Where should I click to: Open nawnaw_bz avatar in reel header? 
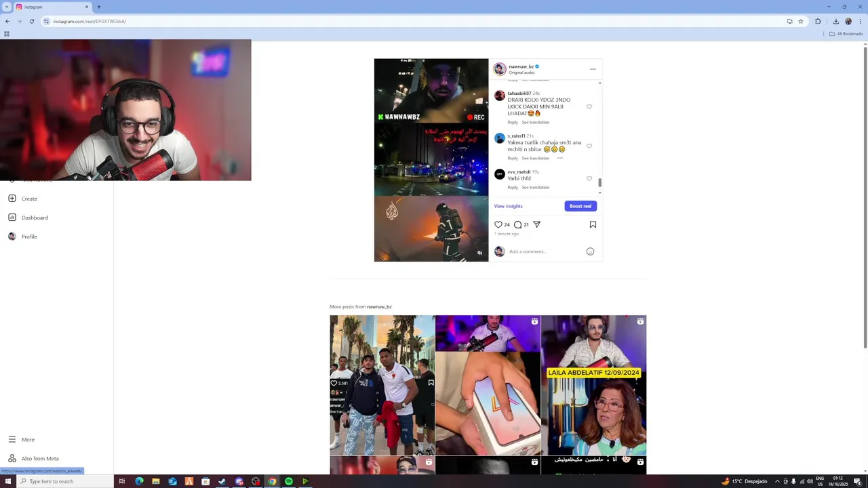[x=500, y=68]
